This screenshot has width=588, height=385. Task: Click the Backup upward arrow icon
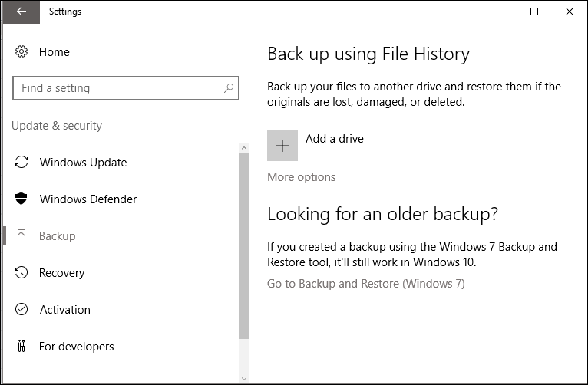pyautogui.click(x=21, y=235)
